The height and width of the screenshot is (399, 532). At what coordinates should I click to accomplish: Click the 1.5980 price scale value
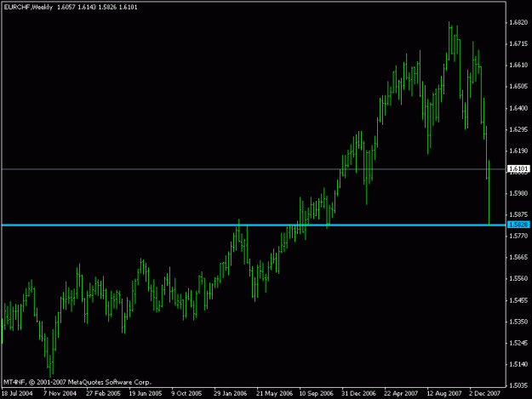[518, 193]
